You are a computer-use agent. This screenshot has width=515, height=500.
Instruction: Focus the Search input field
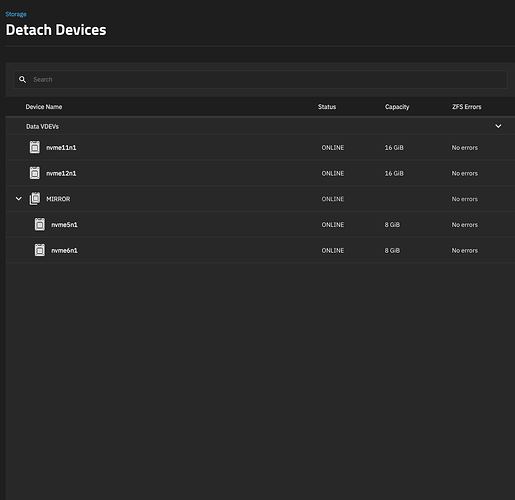pos(260,79)
